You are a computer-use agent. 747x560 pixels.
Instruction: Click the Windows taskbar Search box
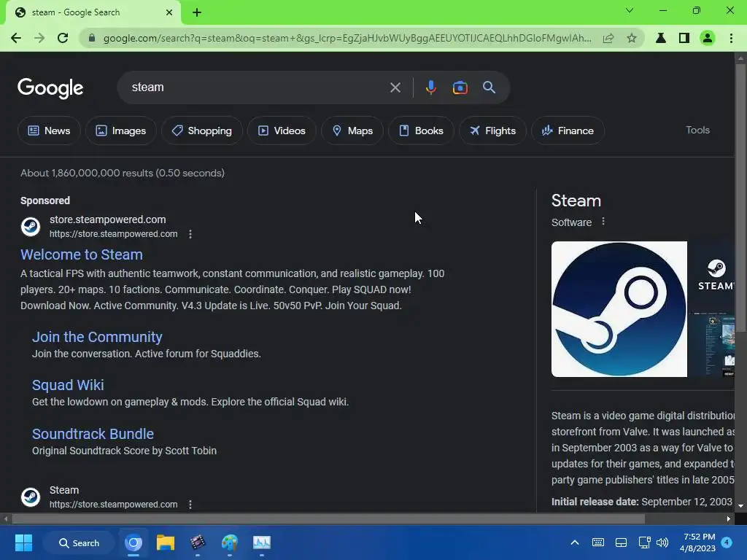tap(79, 542)
